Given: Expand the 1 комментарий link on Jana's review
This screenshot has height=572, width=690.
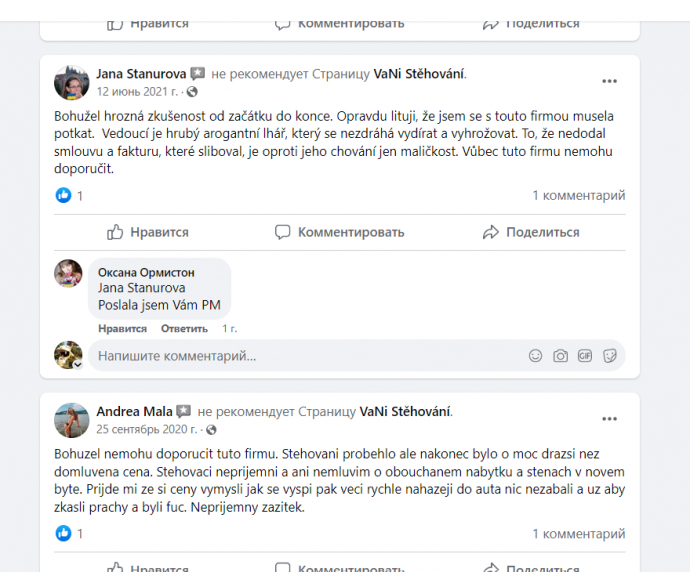Looking at the screenshot, I should (x=579, y=195).
